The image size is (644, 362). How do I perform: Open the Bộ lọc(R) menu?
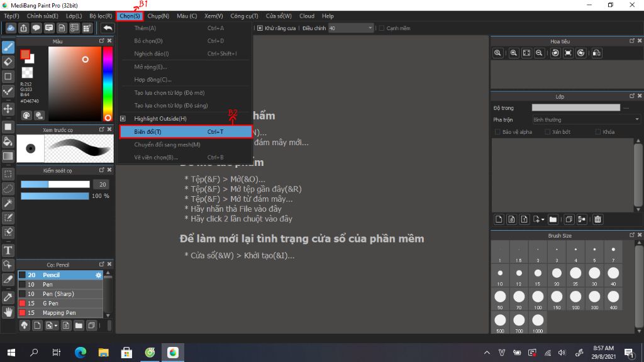coord(101,16)
